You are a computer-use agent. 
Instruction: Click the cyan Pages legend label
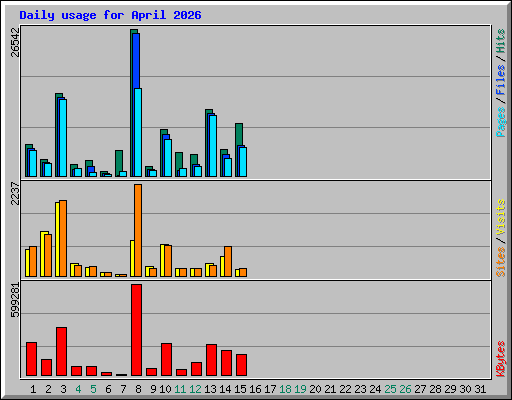tap(501, 122)
